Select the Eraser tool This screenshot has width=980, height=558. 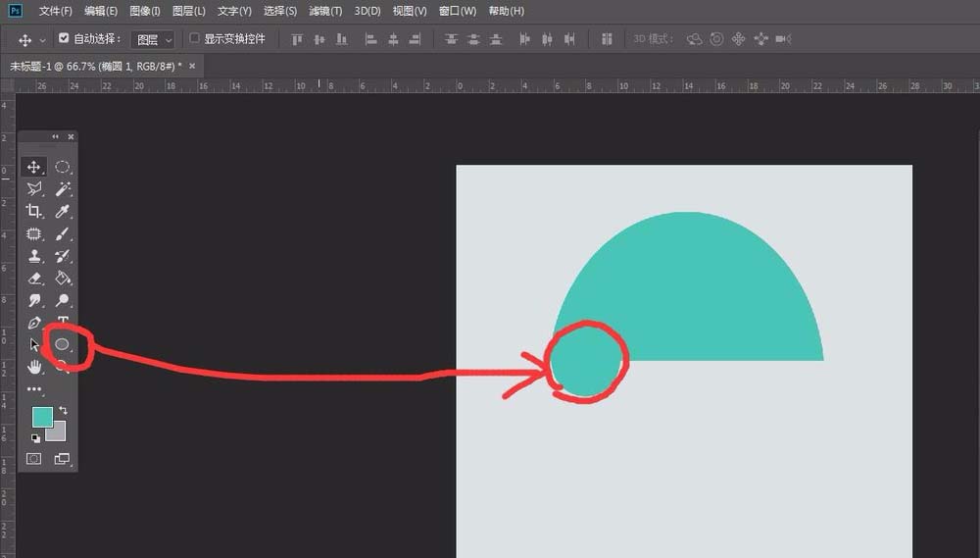[x=34, y=279]
